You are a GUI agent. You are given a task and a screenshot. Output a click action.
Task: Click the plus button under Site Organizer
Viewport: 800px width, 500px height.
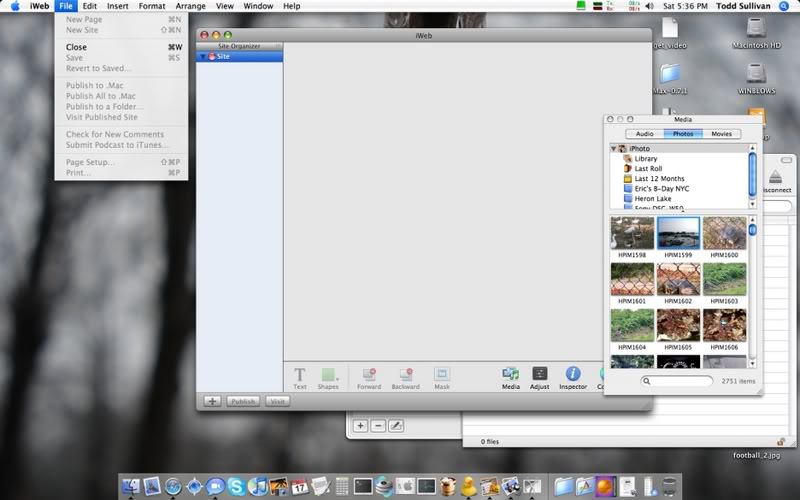[x=212, y=402]
